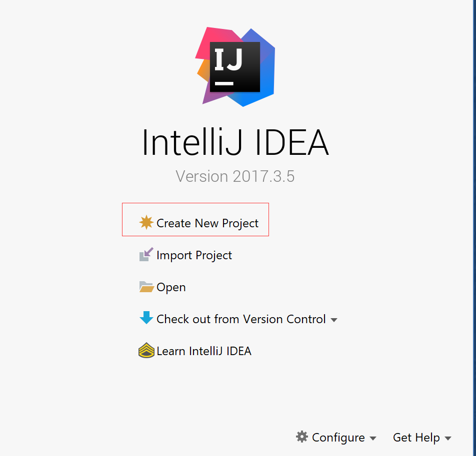476x456 pixels.
Task: Choose Import Project
Action: pyautogui.click(x=194, y=255)
